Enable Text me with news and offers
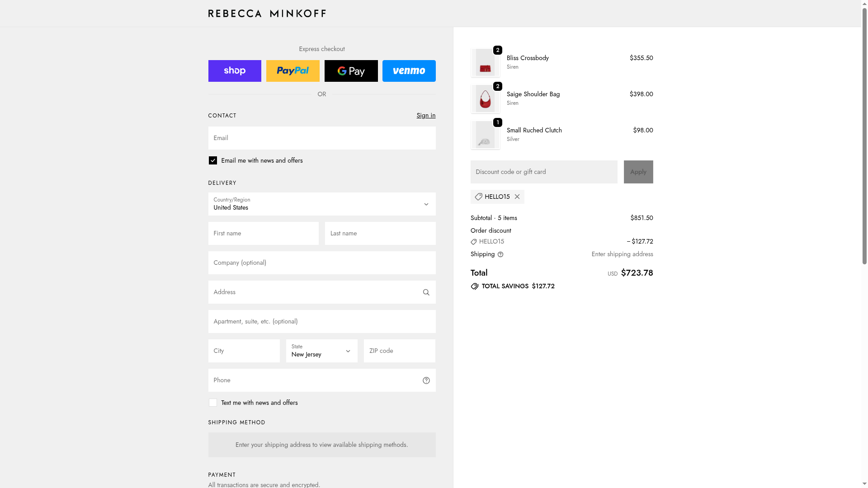This screenshot has width=868, height=488. tap(213, 403)
